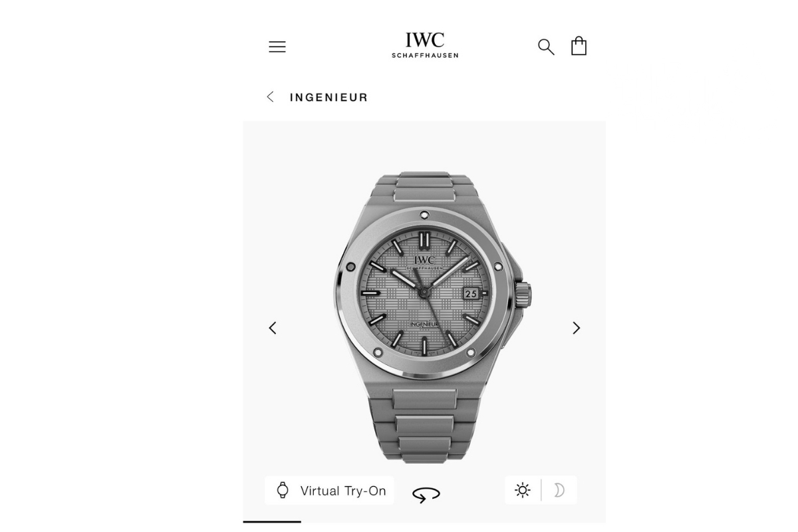Screen dimensions: 798x532
Task: Click the INGENIEUR text on the dial
Action: [x=423, y=323]
